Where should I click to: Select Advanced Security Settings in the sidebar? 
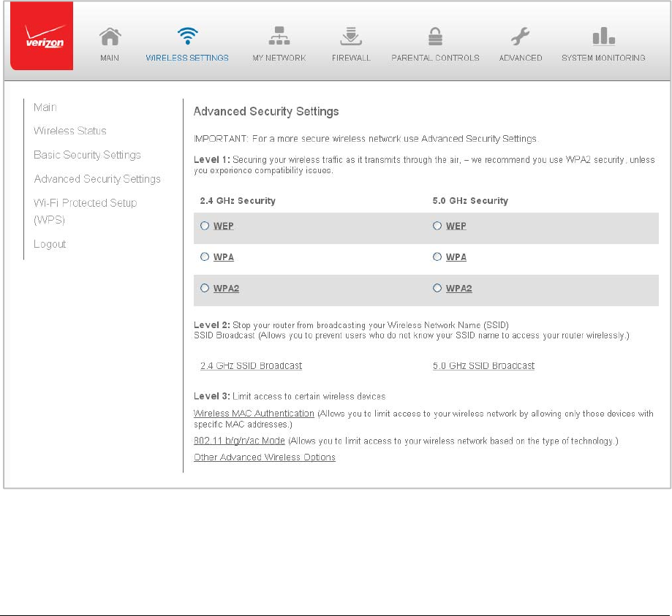click(97, 178)
